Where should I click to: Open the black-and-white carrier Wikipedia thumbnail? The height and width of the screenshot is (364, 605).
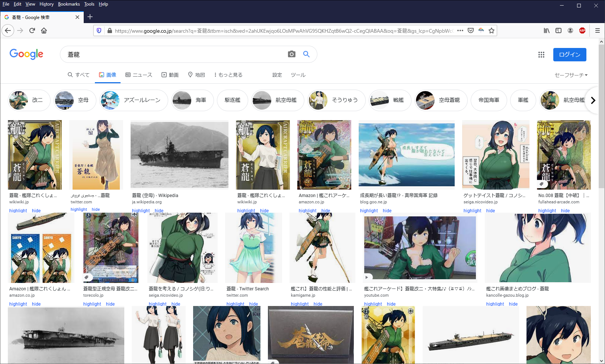point(179,155)
